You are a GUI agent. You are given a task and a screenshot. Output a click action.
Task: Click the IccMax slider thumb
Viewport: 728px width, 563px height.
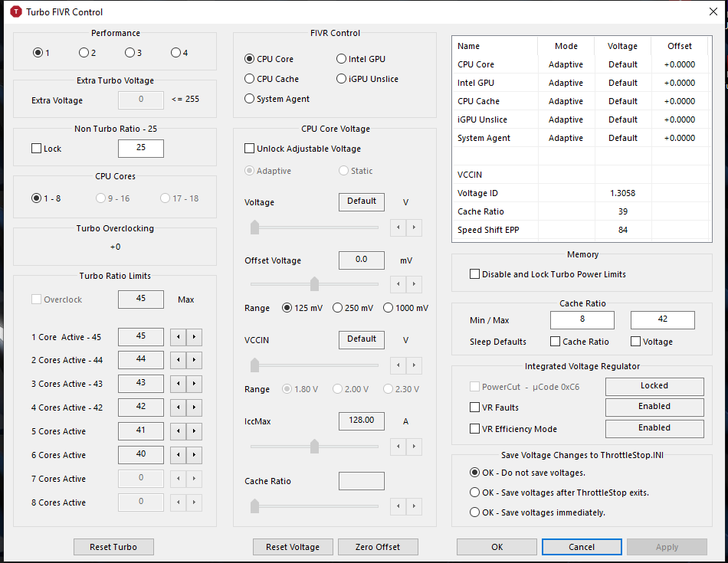(x=314, y=447)
